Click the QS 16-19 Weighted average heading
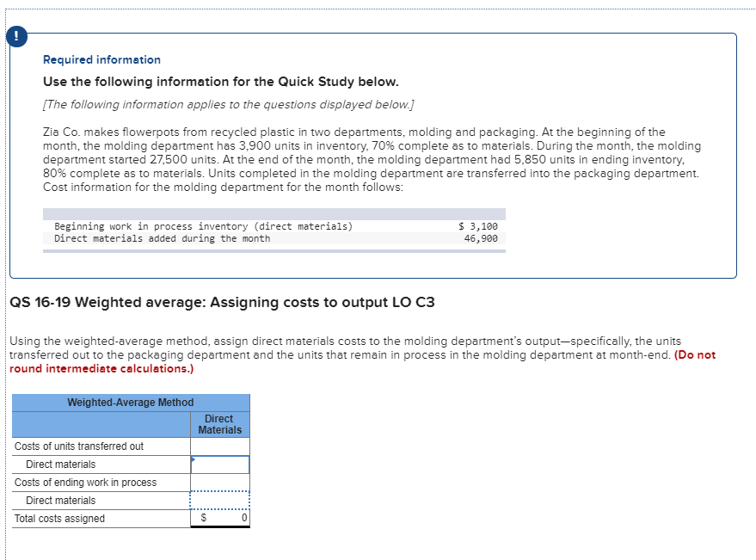Screen dimensions: 756x560 (222, 303)
